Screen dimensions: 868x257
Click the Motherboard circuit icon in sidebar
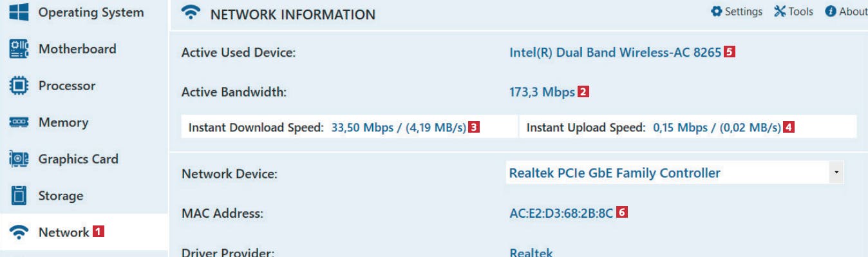click(x=19, y=49)
